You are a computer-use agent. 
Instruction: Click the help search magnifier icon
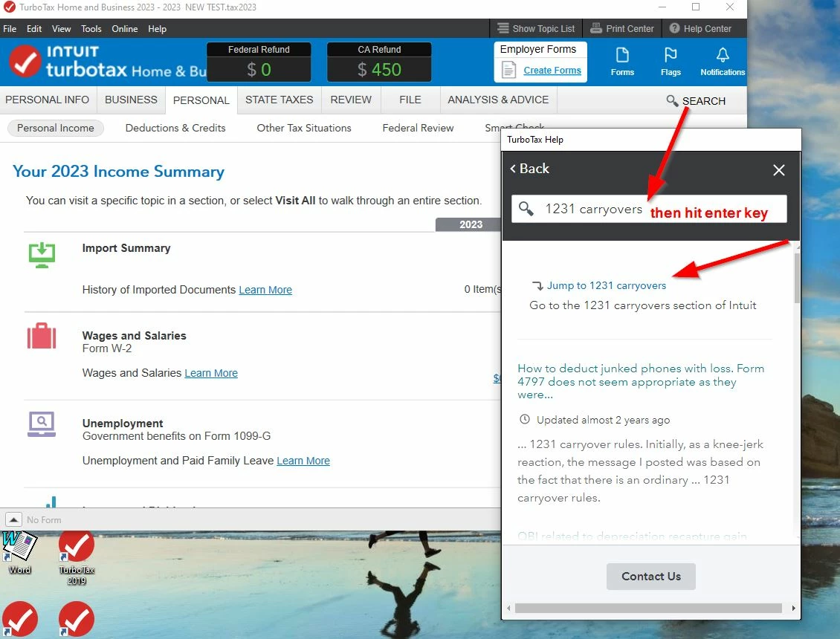coord(526,208)
